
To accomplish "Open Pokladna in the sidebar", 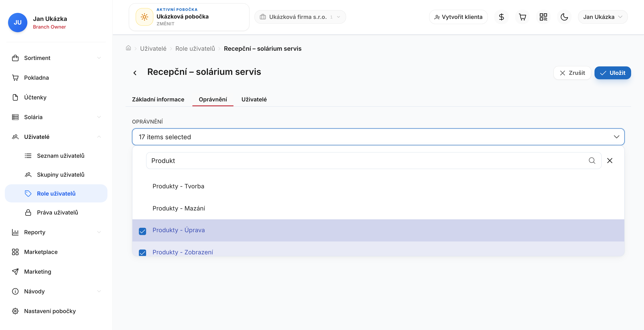I will coord(56,78).
